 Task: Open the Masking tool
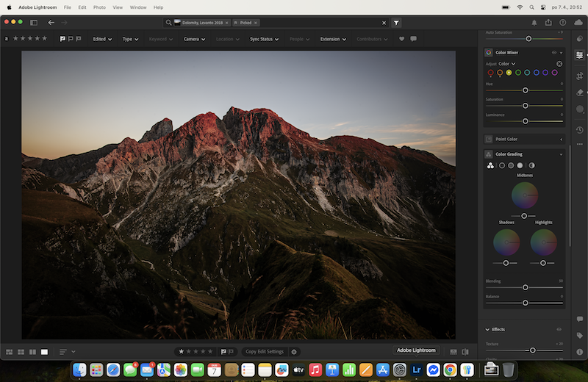coord(580,109)
